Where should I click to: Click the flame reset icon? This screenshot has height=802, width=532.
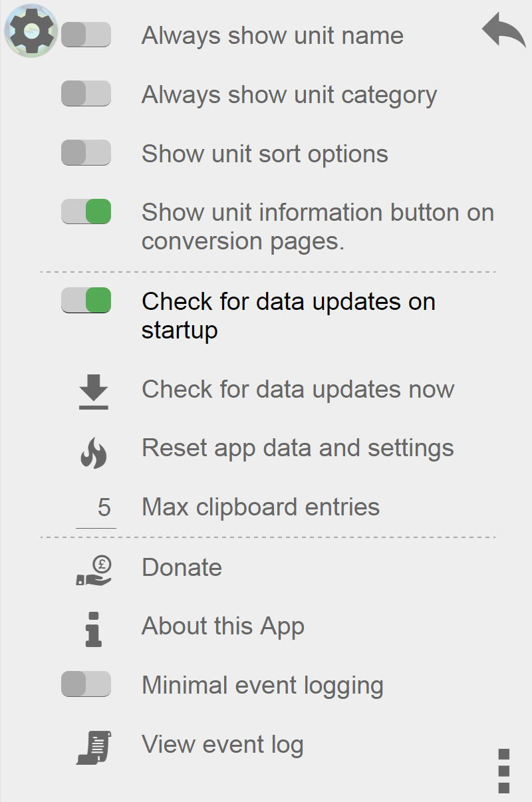(94, 454)
